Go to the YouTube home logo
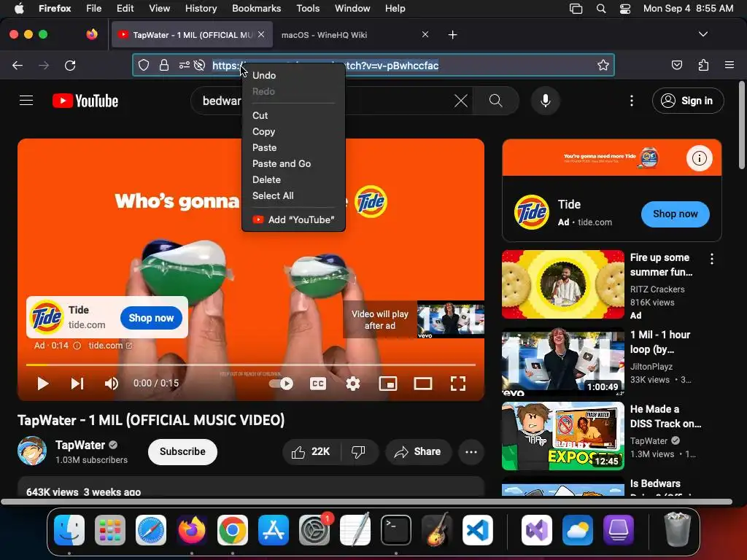Screen dimensions: 747x560 [85, 101]
